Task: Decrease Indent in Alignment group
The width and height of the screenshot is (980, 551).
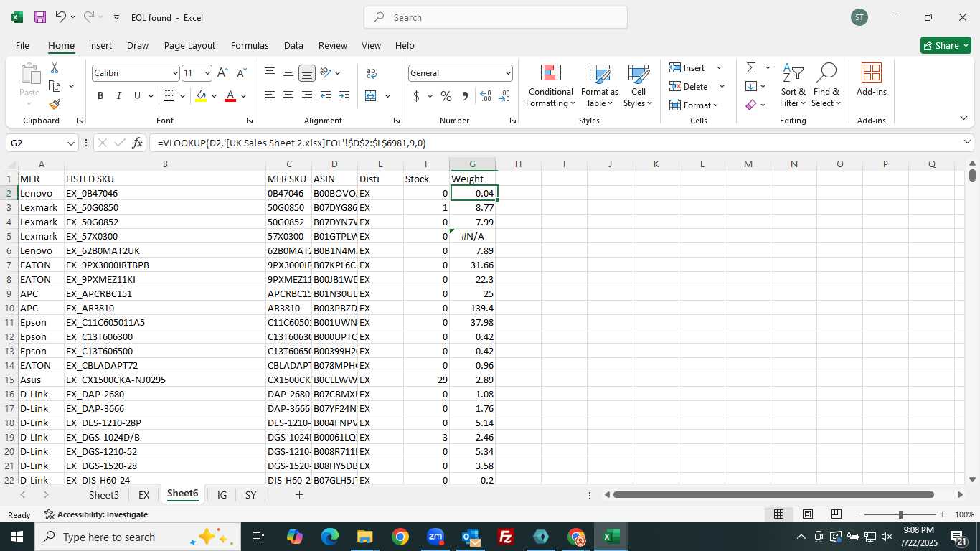Action: coord(326,96)
